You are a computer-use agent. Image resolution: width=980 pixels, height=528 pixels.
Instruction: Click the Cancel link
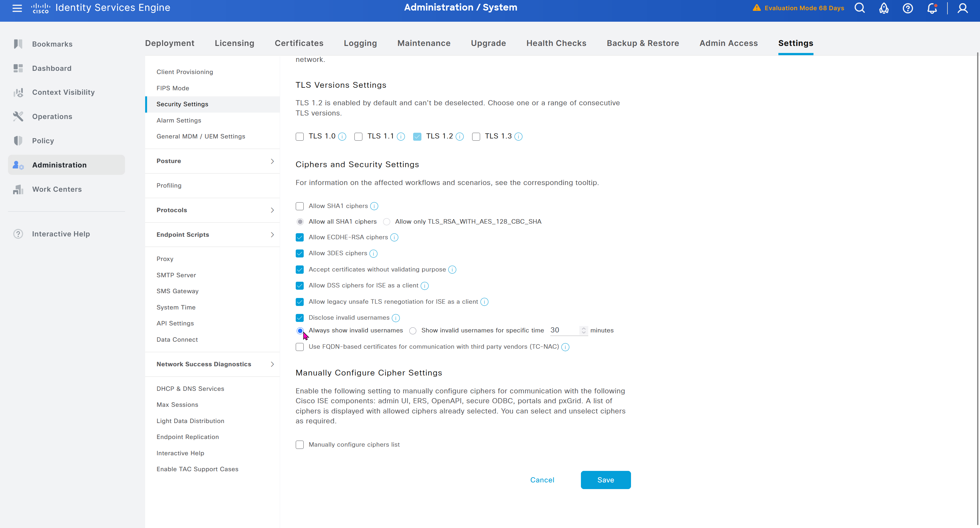point(542,480)
